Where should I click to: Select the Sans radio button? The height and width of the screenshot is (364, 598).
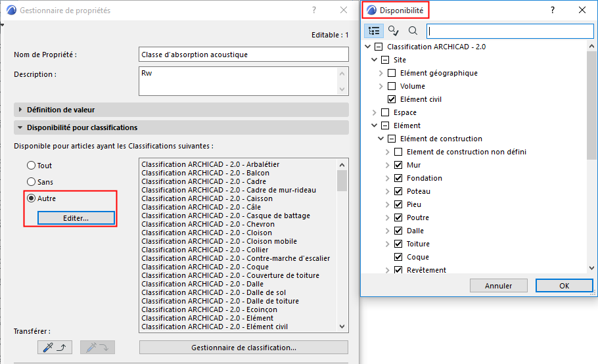point(32,182)
